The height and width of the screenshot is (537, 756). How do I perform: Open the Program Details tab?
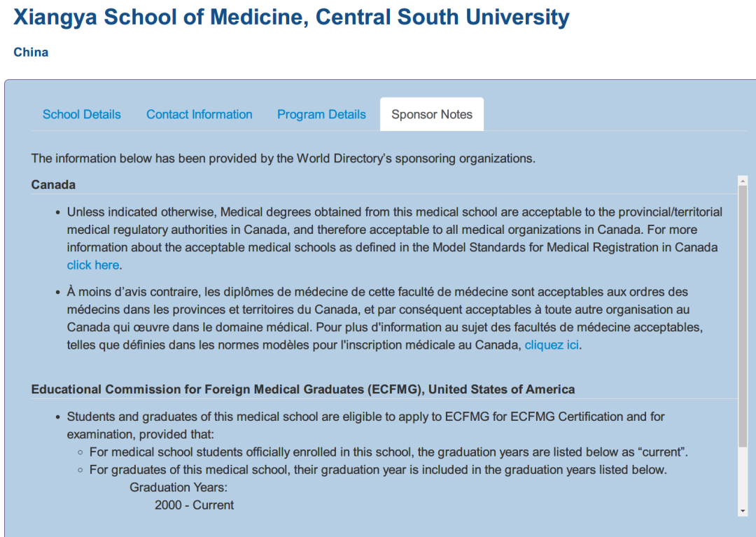[321, 114]
